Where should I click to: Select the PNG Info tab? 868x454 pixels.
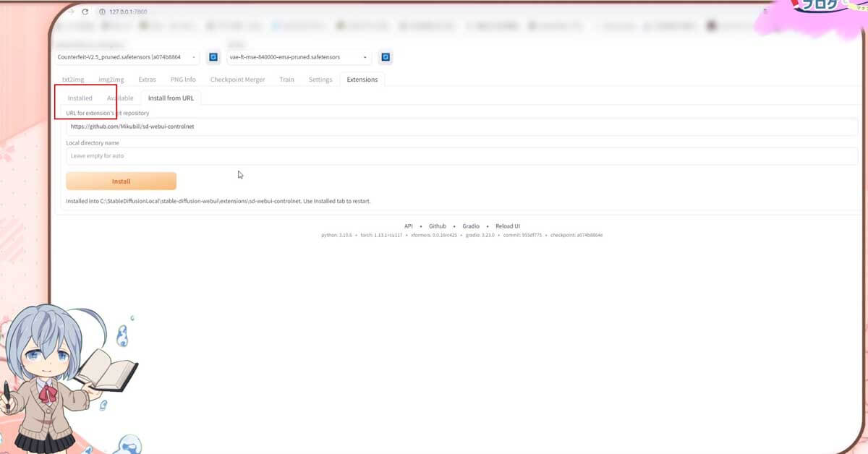[x=182, y=80]
